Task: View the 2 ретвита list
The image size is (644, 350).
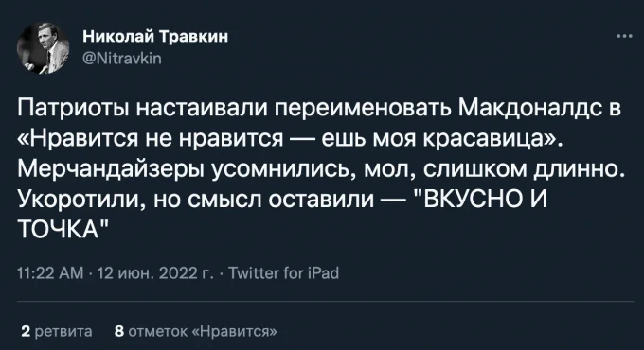Action: [x=57, y=331]
